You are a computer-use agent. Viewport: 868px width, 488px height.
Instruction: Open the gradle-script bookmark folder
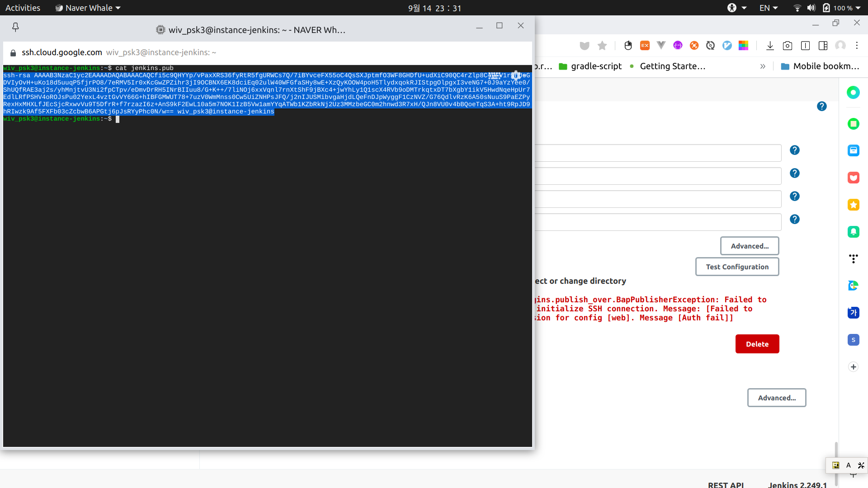pos(590,66)
